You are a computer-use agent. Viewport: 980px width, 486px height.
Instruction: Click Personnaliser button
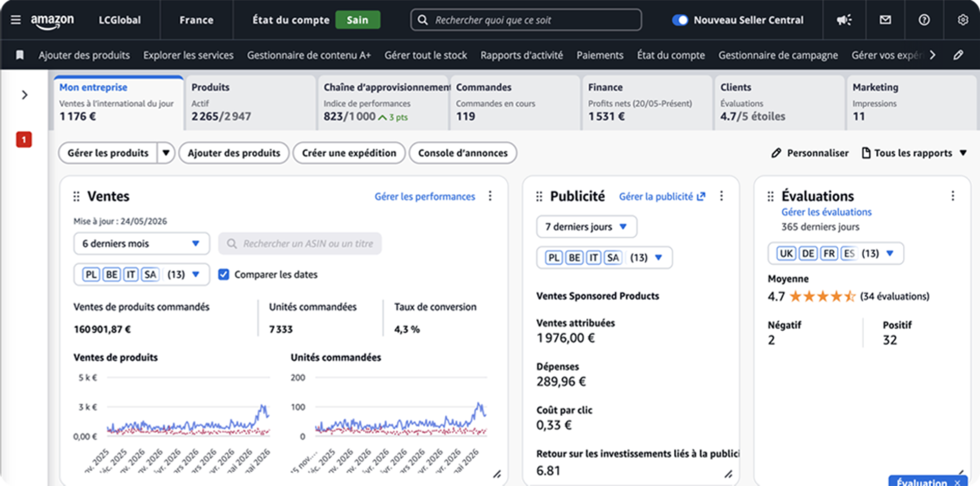coord(810,153)
